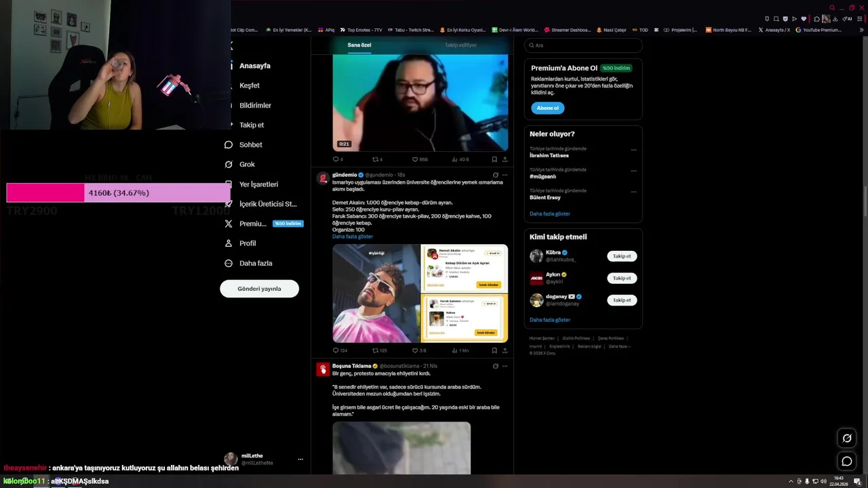Open replies on the gündemio post (124)
This screenshot has width=868, height=488.
[x=340, y=350]
